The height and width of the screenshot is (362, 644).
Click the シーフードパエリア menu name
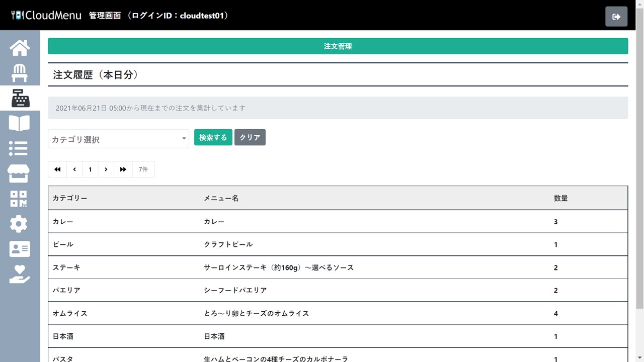pyautogui.click(x=235, y=290)
